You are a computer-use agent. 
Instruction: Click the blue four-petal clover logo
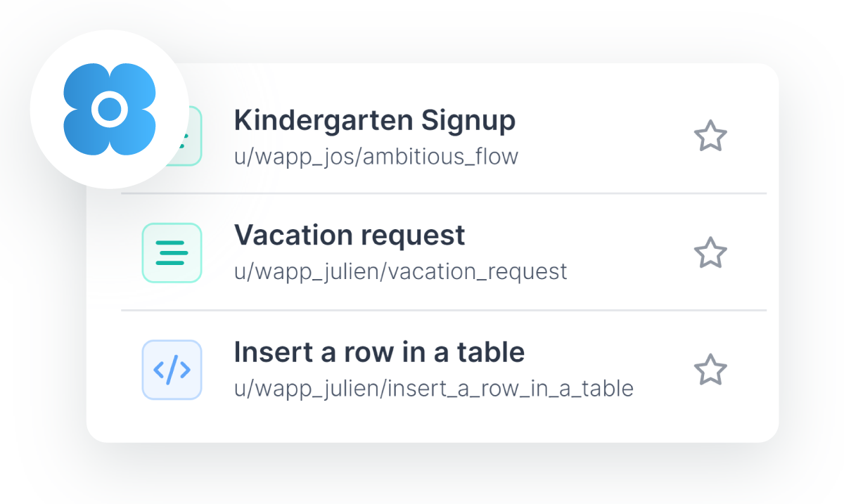[109, 109]
